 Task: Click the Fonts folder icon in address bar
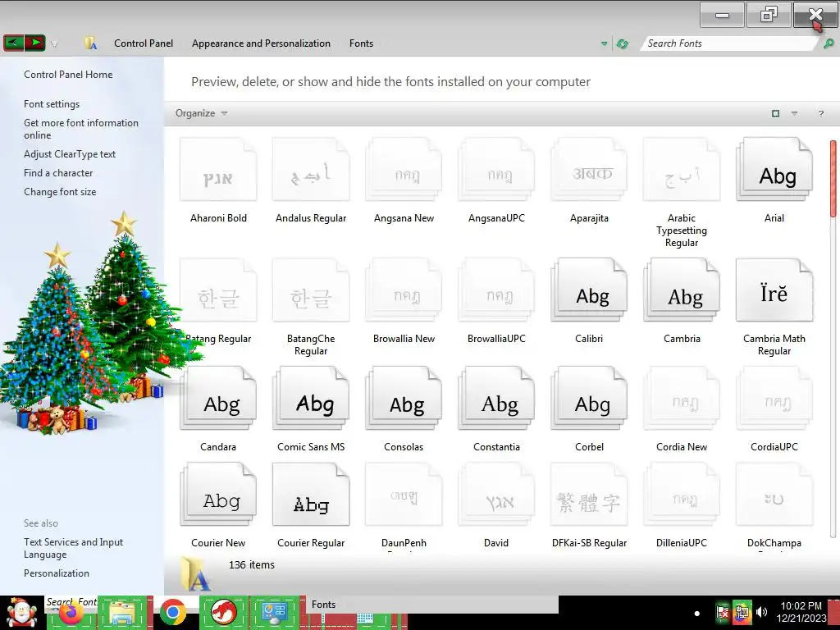(x=90, y=43)
